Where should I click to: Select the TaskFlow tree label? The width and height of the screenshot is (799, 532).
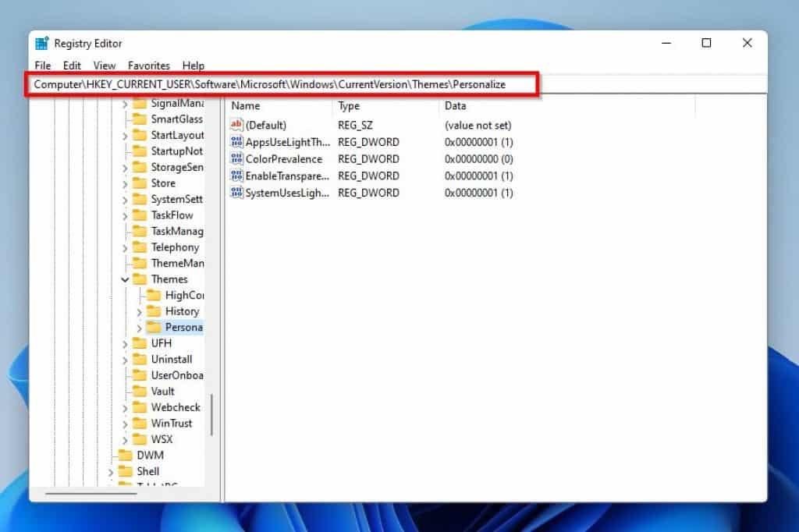[x=172, y=215]
